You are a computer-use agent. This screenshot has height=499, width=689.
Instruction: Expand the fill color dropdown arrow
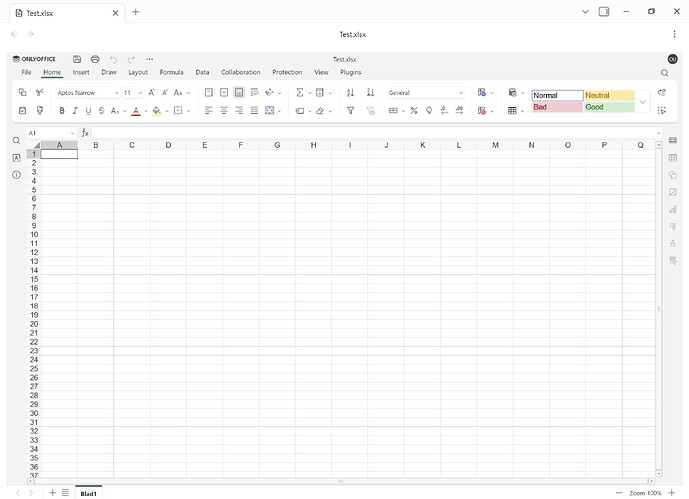pyautogui.click(x=167, y=111)
